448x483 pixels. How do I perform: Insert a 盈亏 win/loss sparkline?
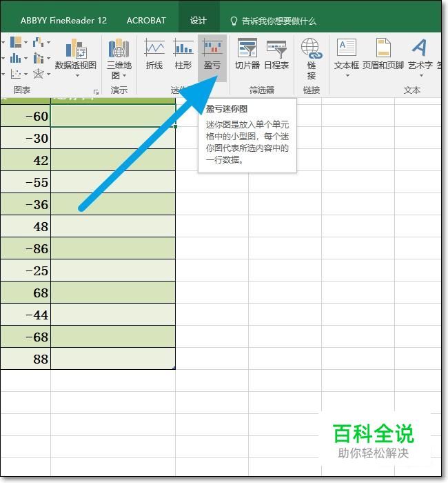point(212,57)
